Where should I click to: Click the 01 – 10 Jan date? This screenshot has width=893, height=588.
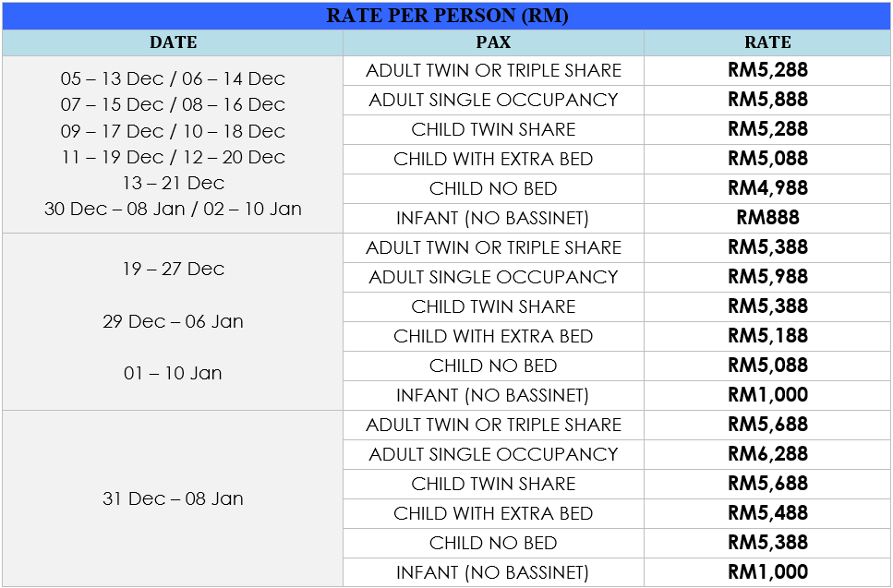[173, 374]
